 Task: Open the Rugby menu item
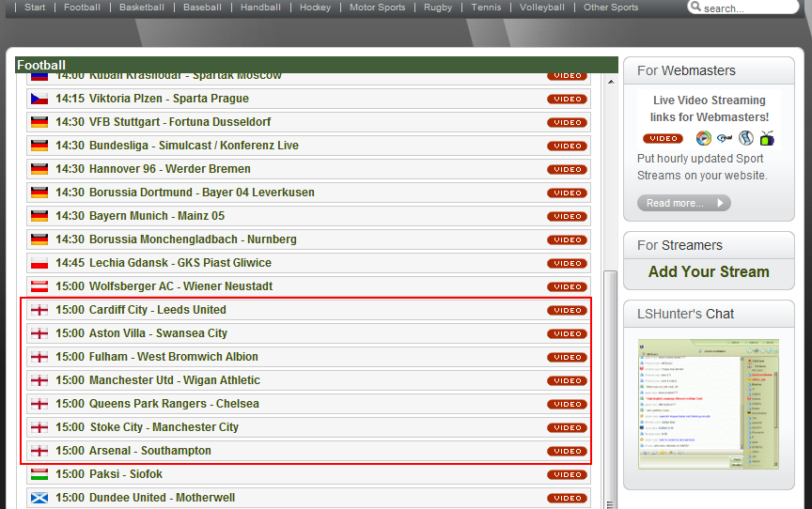438,8
